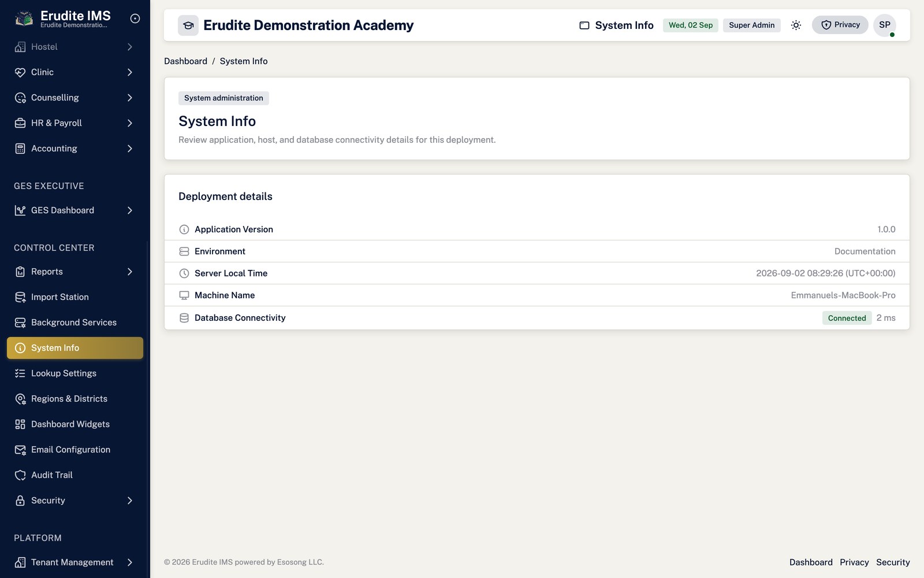Open the SP user avatar menu
This screenshot has width=924, height=578.
tap(885, 25)
